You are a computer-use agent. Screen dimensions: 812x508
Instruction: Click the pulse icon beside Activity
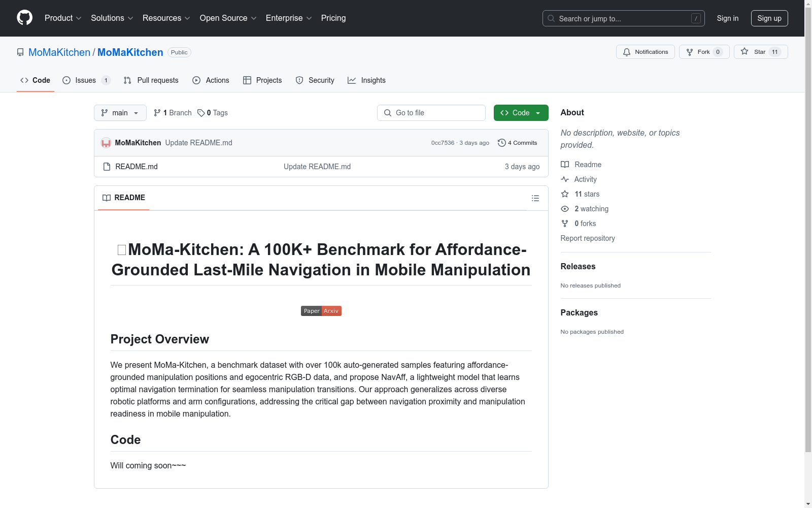(x=565, y=179)
